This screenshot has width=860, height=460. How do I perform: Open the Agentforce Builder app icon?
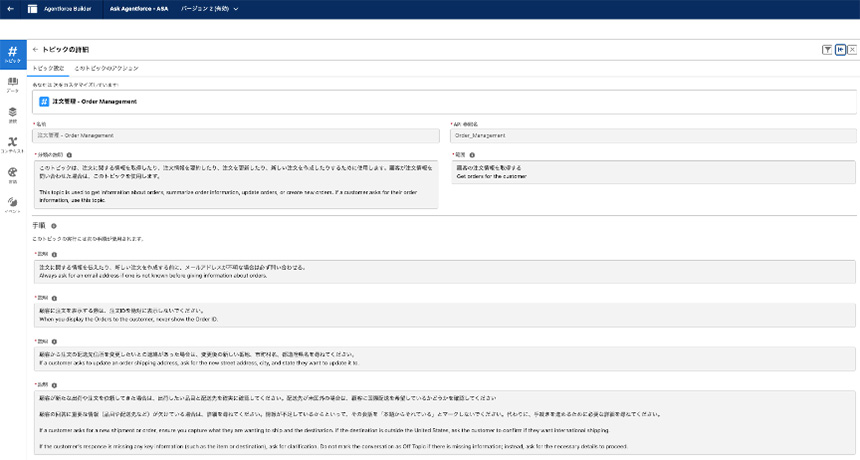pyautogui.click(x=32, y=9)
